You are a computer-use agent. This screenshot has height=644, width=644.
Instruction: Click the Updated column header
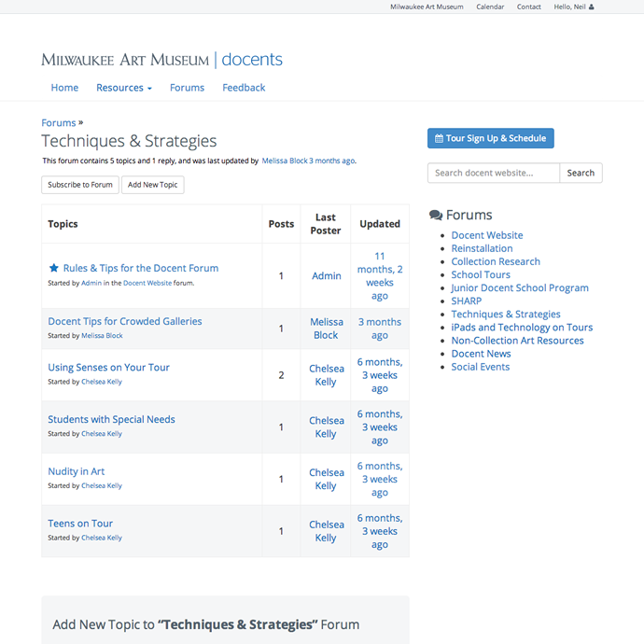[x=380, y=224]
